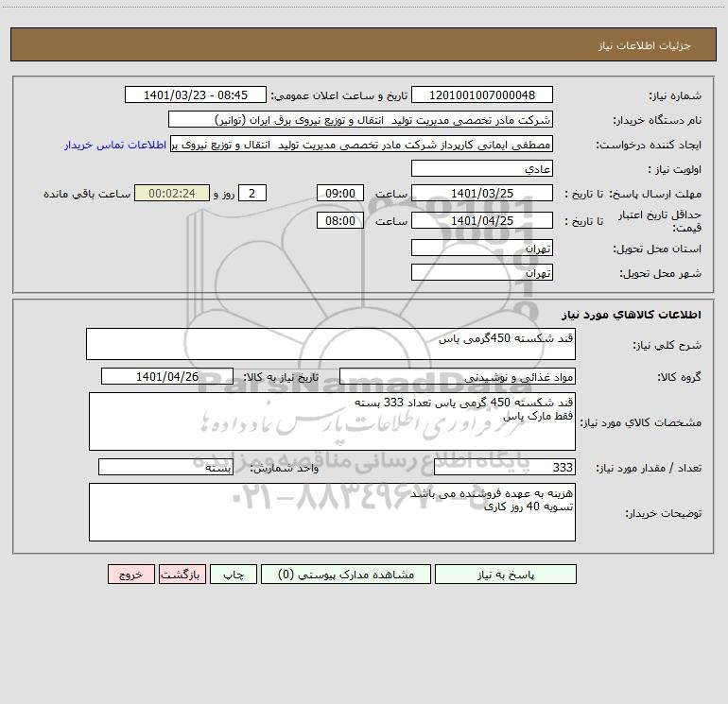This screenshot has height=704, width=728.
Task: Open اطلاعات تماس خریدار link
Action: [115, 145]
